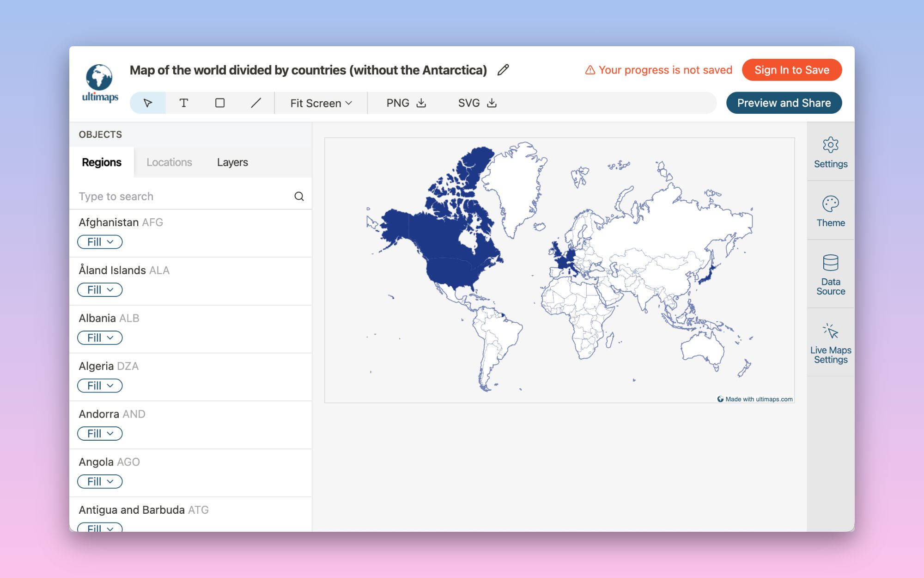Select the rectangle/shape tool
The image size is (924, 578).
(219, 103)
